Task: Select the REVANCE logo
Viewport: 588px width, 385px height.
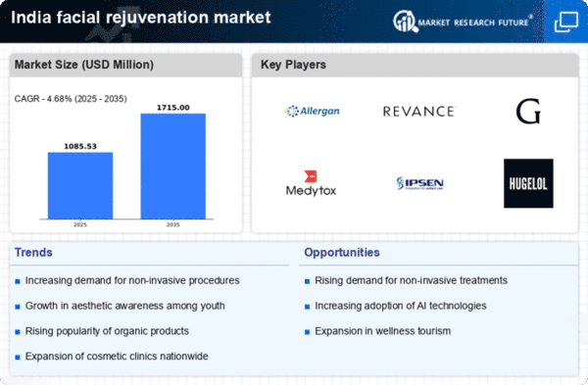Action: point(418,112)
